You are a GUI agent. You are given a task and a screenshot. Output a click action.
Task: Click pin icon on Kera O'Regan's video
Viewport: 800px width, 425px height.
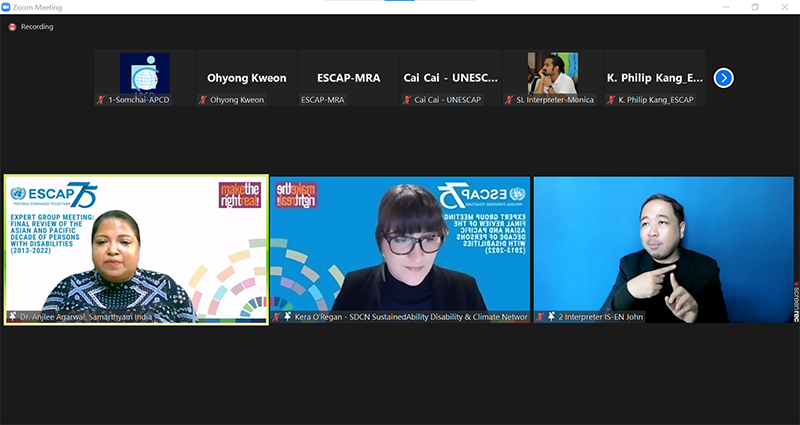tap(288, 317)
